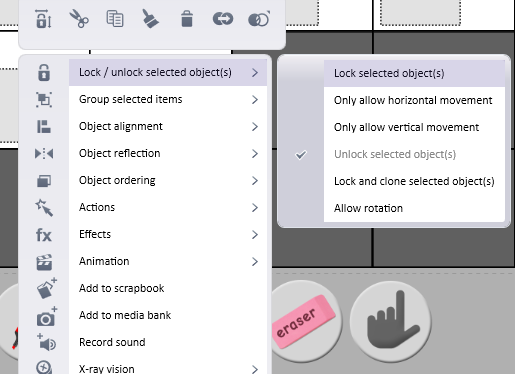Click Lock and clone selected object(s)
Viewport: 515px width, 374px height.
click(x=414, y=181)
